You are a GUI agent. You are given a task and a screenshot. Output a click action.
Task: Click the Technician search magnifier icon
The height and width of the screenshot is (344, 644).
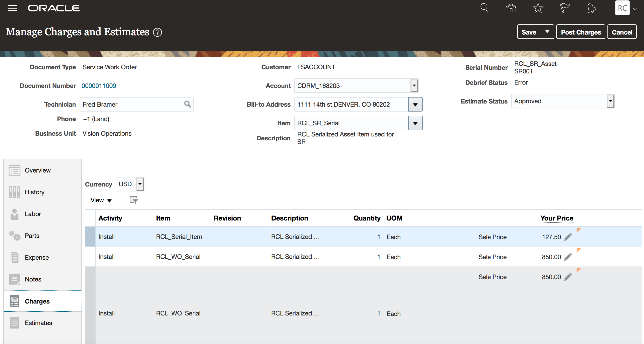click(x=187, y=104)
